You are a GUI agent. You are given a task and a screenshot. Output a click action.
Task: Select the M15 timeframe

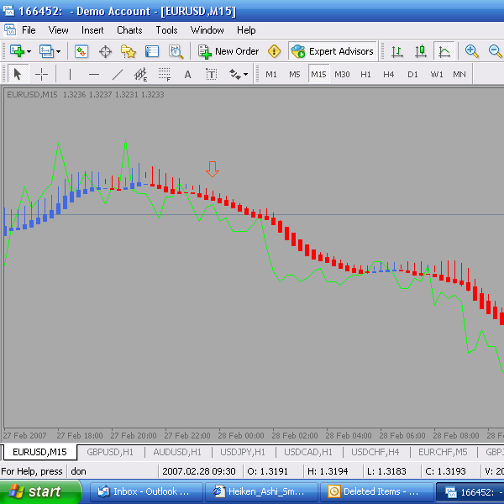[318, 74]
